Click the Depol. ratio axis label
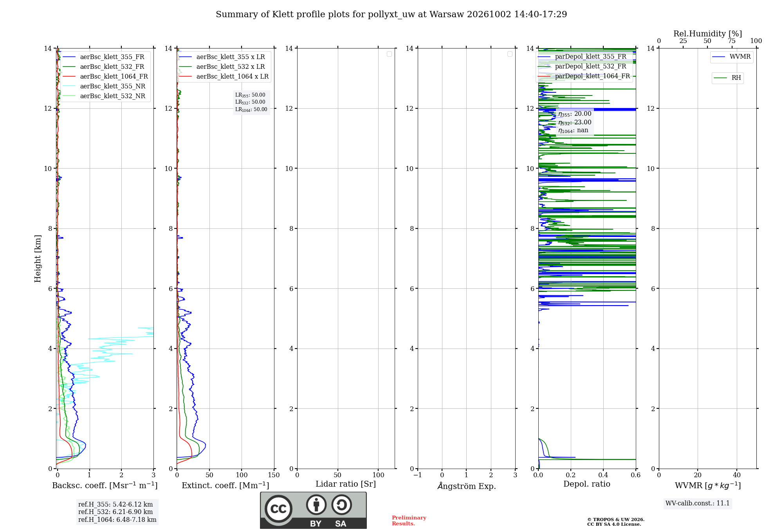Image resolution: width=783 pixels, height=532 pixels. [587, 484]
